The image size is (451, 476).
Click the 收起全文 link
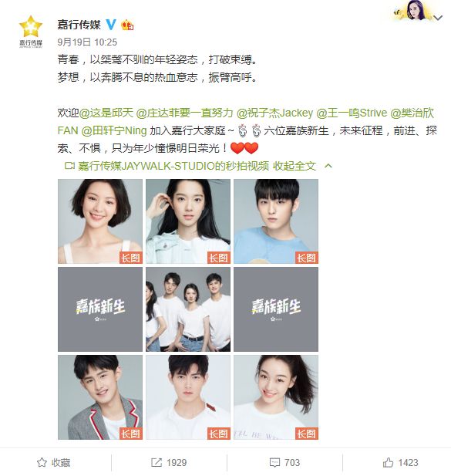pyautogui.click(x=294, y=166)
